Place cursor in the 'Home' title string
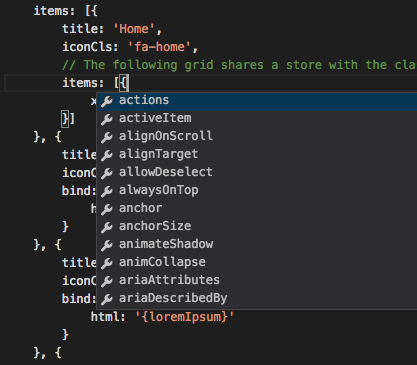The width and height of the screenshot is (417, 365). coord(134,29)
